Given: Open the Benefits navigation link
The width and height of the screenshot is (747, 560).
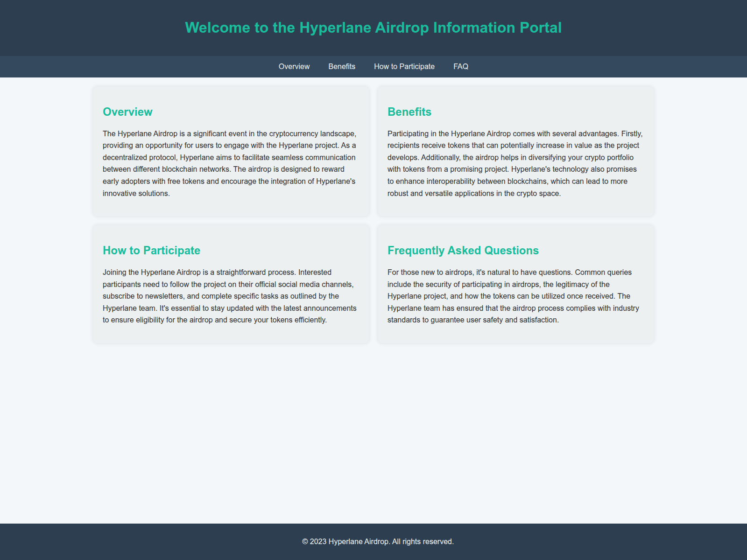Looking at the screenshot, I should 342,66.
